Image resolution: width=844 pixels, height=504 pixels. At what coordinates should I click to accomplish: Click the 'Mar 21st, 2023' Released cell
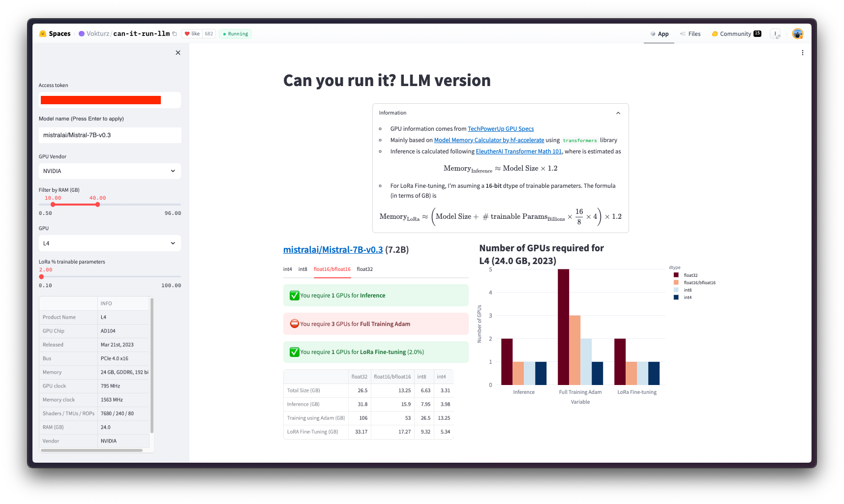[x=123, y=345]
